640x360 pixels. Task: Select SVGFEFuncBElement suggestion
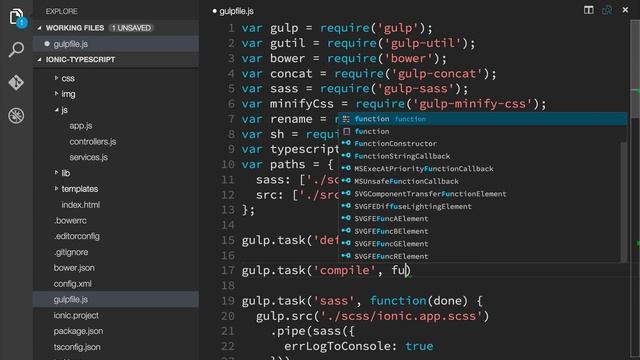480,231
